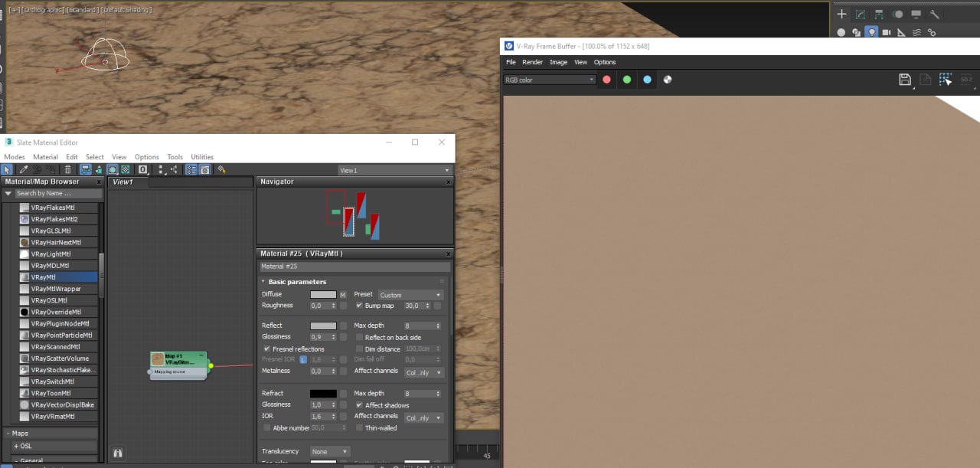Save rendered image with floppy disk icon
This screenshot has height=468, width=980.
point(905,80)
